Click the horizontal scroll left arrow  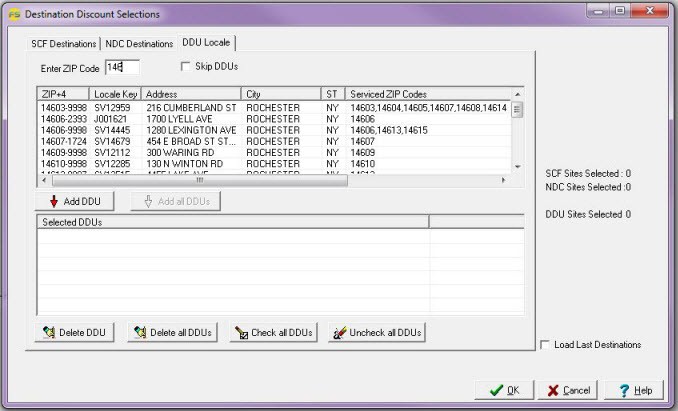(44, 180)
